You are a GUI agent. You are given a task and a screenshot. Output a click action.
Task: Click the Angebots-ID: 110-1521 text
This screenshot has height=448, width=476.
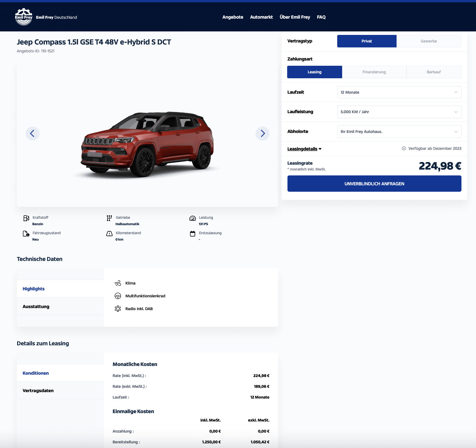point(35,51)
